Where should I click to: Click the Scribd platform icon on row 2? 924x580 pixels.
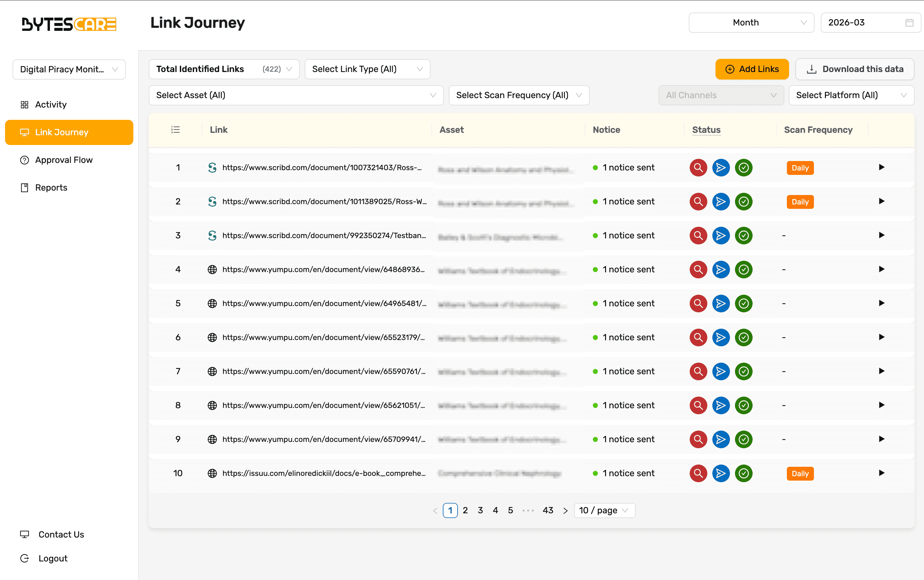[213, 201]
